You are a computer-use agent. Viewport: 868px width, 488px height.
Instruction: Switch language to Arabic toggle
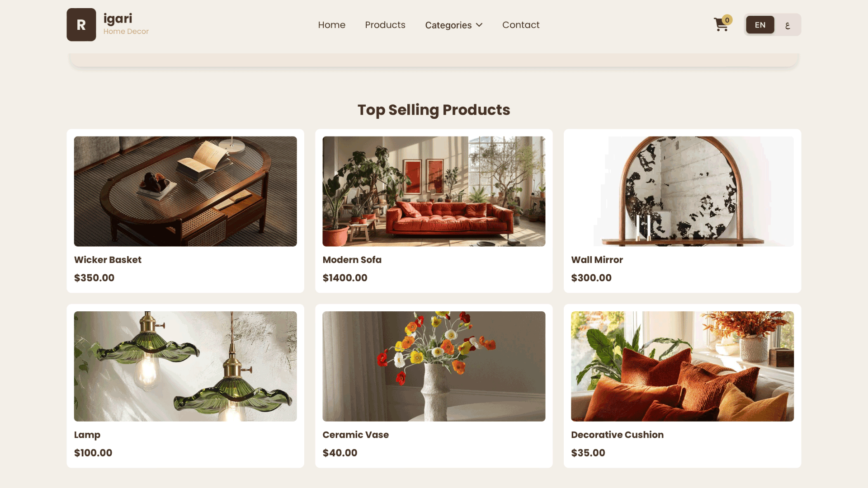788,25
